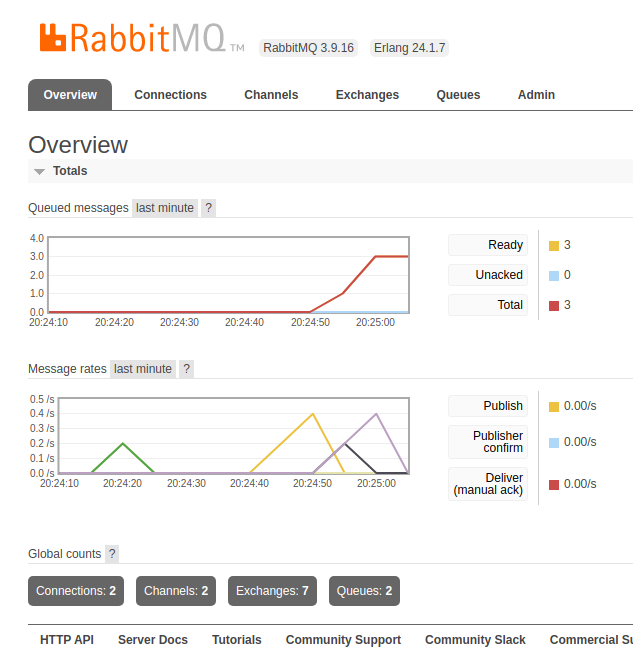Open the Channels tab
Viewport: 633px width, 664px height.
pos(271,95)
